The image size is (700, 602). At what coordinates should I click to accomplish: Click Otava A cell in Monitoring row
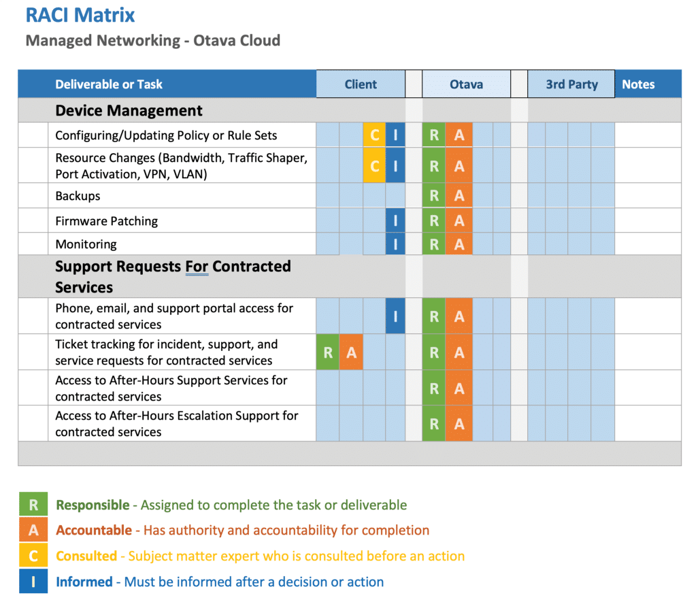point(459,244)
